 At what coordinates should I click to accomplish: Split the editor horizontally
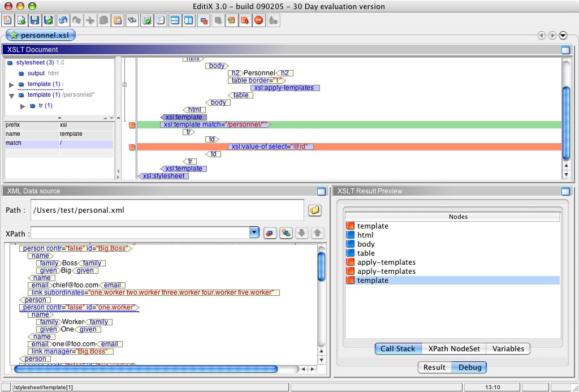175,20
